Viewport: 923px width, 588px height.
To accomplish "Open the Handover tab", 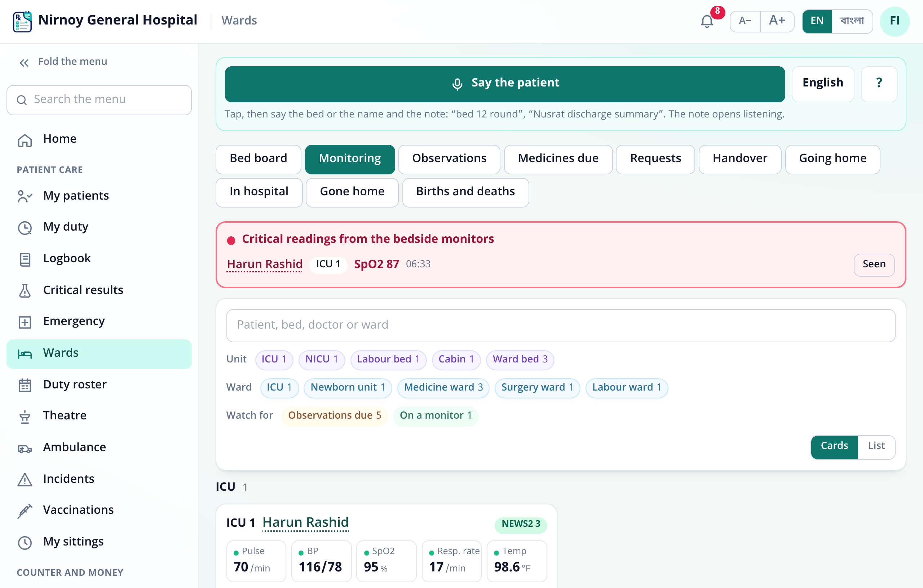I will [739, 159].
